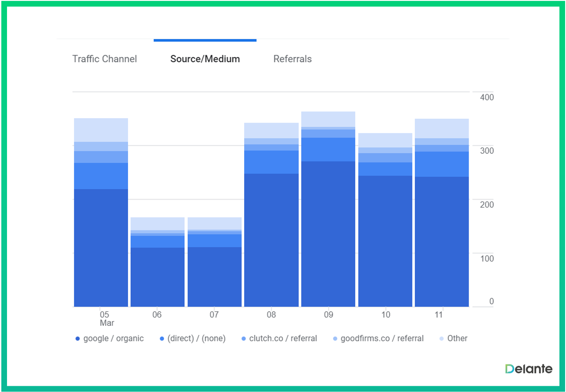Pick the Other segment on the 07 bar

(x=214, y=223)
